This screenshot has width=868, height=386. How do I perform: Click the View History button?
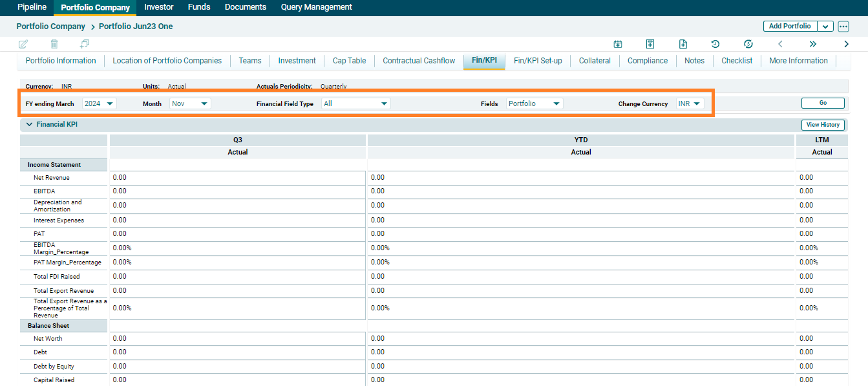coord(823,125)
